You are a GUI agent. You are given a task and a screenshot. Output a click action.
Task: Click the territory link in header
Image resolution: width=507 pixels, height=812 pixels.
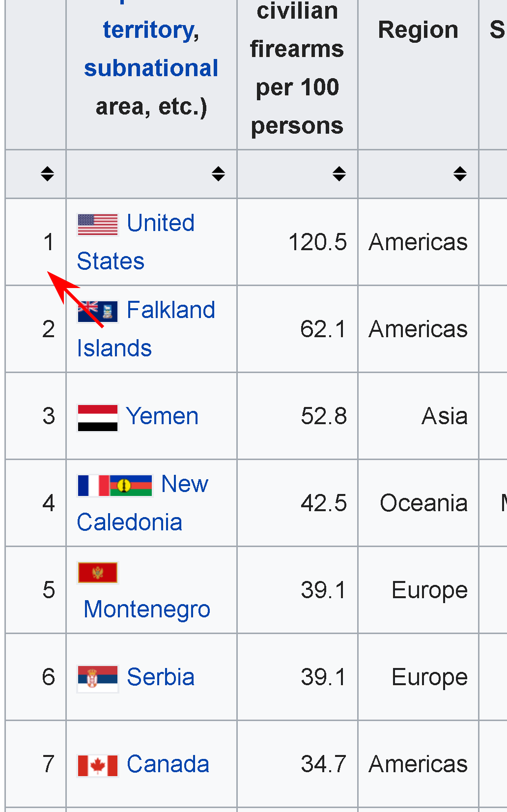[151, 30]
